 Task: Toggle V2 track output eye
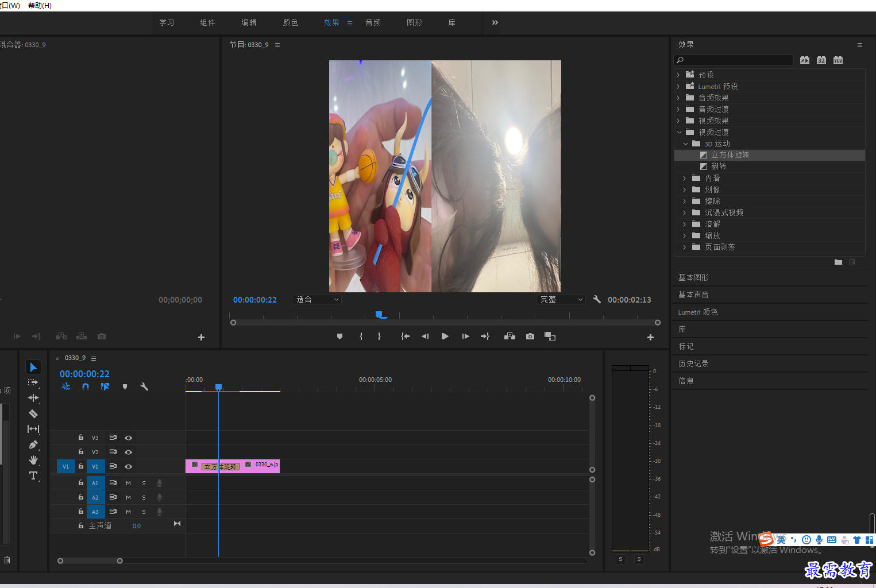(x=128, y=452)
